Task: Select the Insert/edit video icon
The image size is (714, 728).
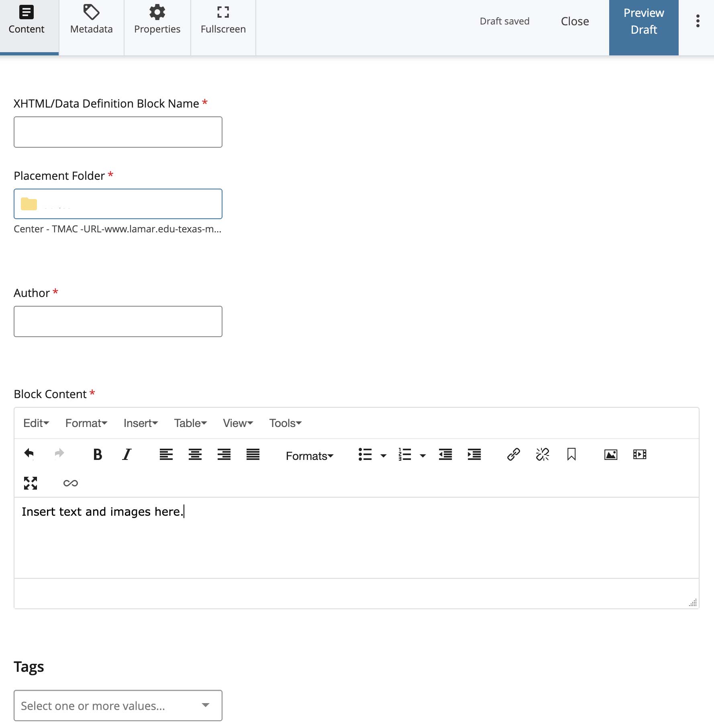Action: point(639,455)
